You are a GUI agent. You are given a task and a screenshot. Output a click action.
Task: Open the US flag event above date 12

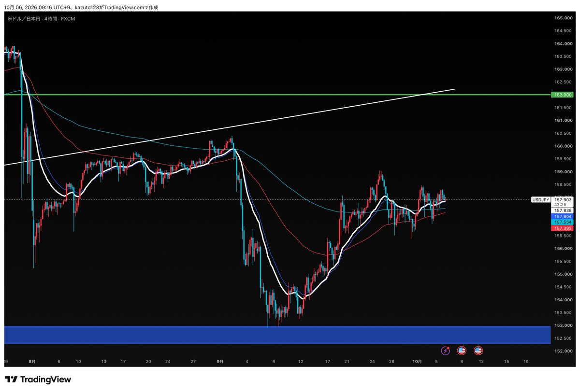pos(478,351)
